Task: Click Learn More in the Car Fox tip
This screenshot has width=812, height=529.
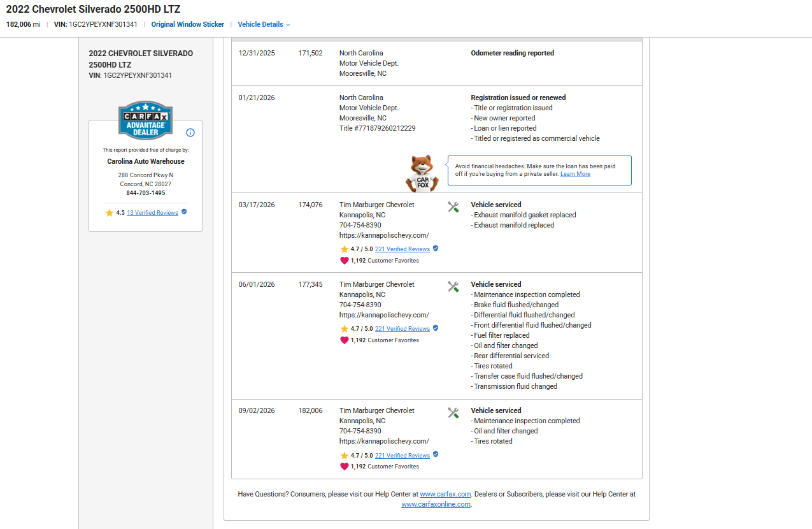Action: 575,174
